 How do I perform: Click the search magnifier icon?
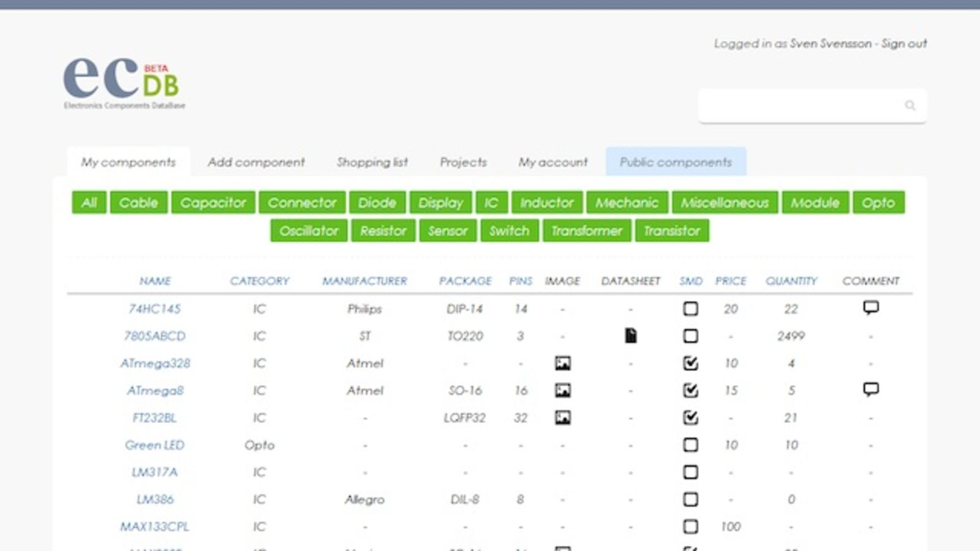click(x=910, y=105)
